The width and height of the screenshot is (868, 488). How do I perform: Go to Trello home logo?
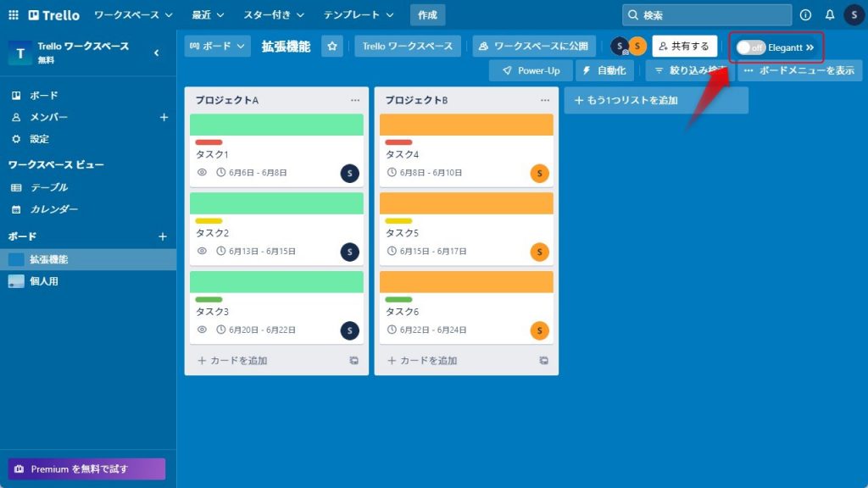(x=54, y=15)
